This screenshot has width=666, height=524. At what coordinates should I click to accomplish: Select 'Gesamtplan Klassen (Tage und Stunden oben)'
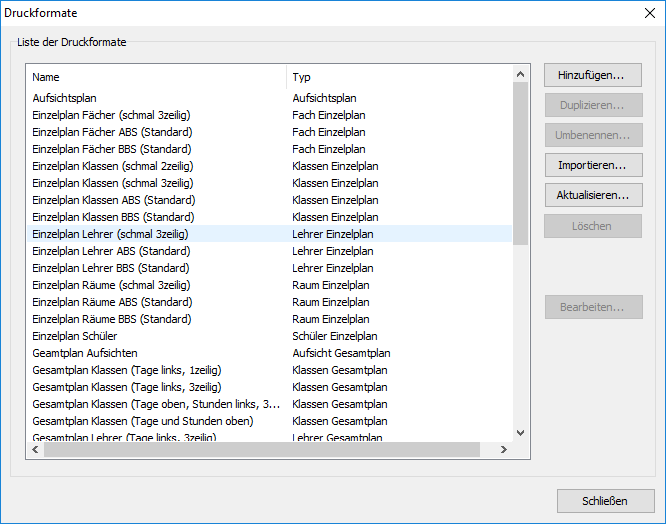tap(143, 421)
